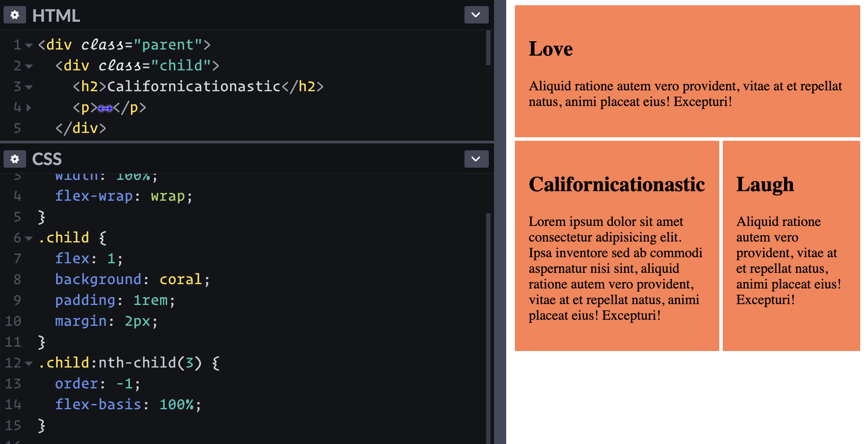868x444 pixels.
Task: Click the Love heading in preview
Action: point(551,49)
